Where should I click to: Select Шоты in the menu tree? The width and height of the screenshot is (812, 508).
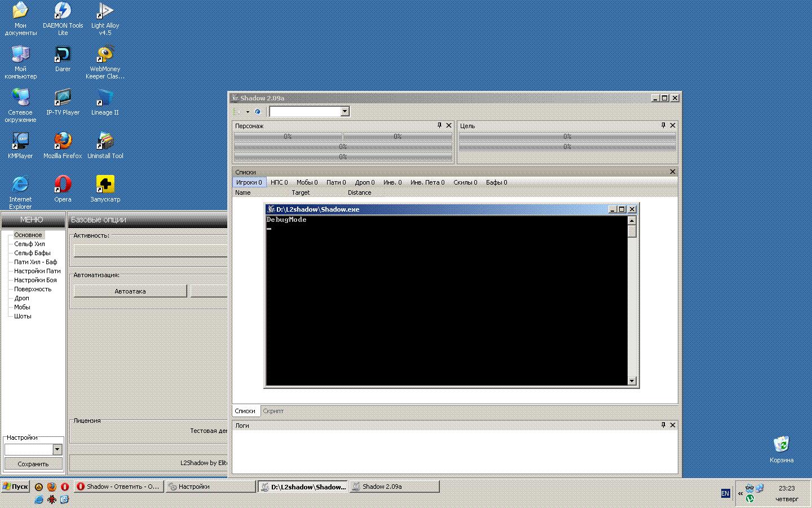pyautogui.click(x=23, y=316)
